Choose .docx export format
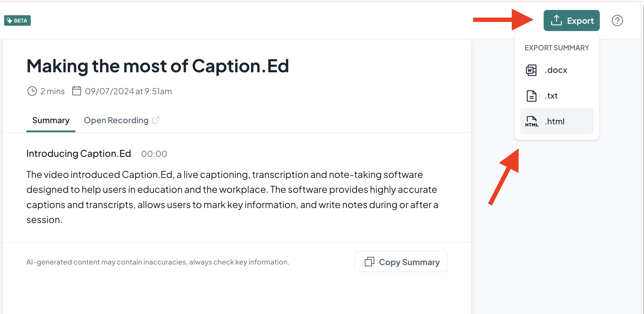 coord(557,70)
